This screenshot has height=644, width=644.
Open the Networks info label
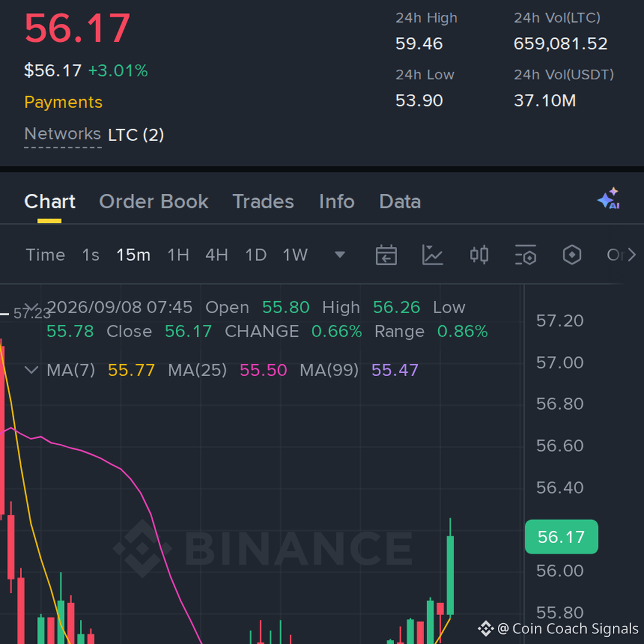click(x=63, y=134)
